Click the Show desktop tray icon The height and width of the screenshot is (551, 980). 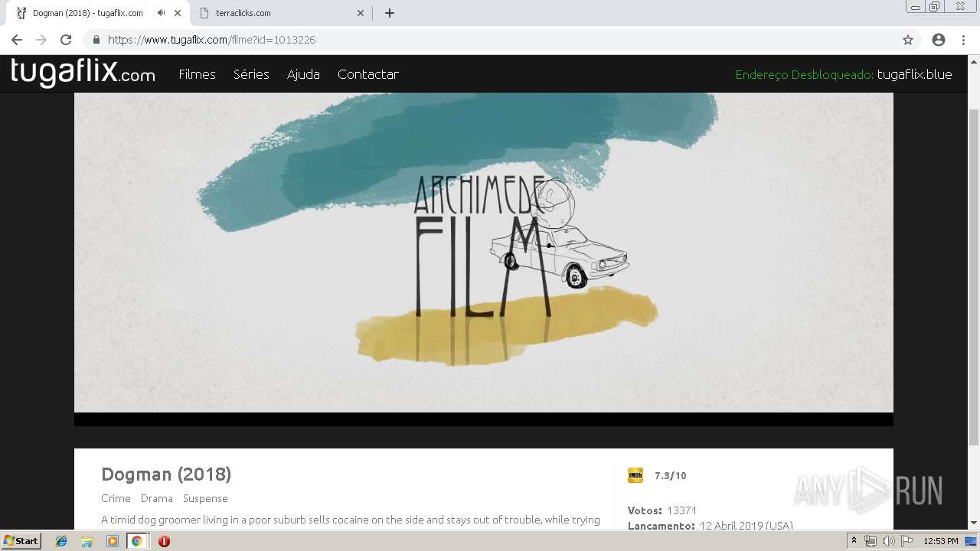point(972,541)
